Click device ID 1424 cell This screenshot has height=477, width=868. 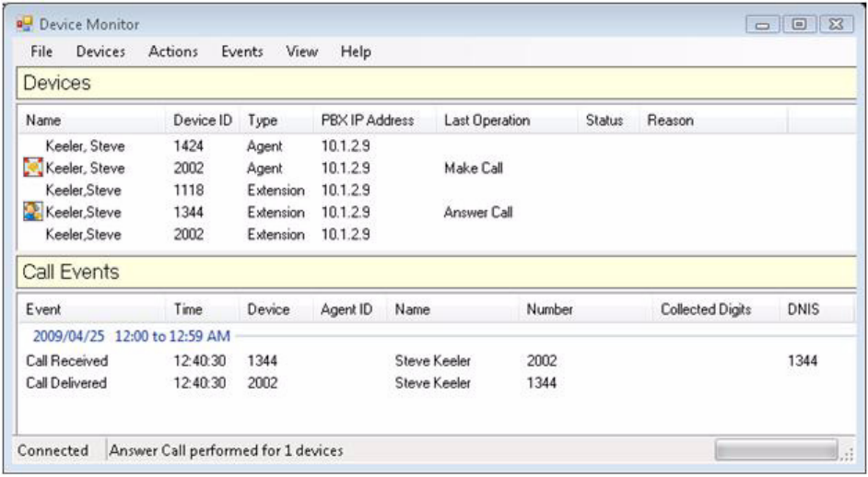tap(188, 146)
